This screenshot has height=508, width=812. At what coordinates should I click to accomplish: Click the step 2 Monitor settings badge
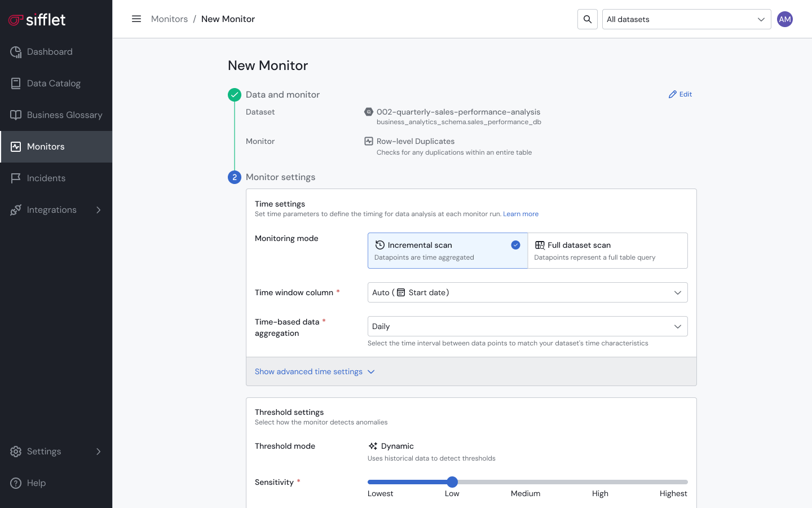[235, 177]
